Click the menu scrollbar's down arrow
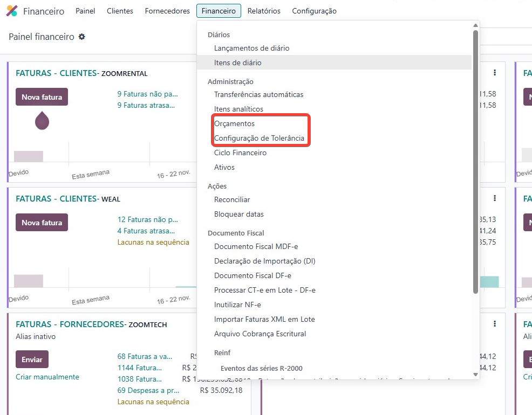The width and height of the screenshot is (532, 415). point(475,374)
